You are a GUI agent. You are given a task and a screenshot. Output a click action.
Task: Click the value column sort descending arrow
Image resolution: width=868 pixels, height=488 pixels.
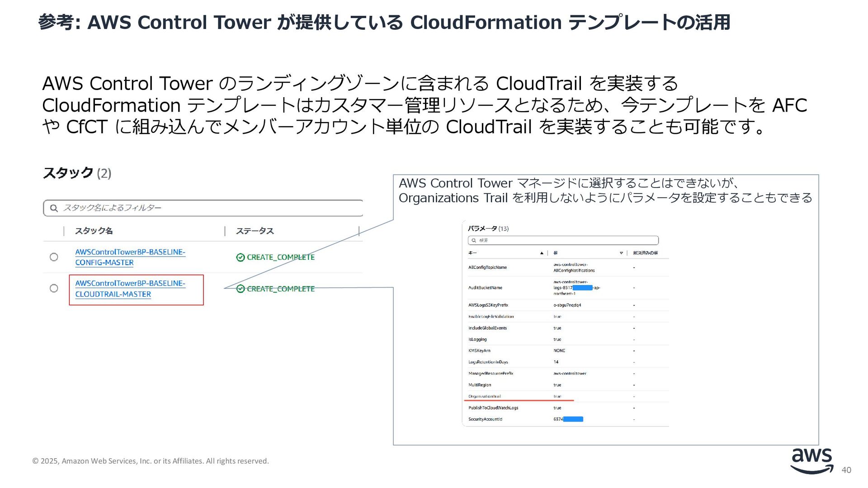(x=621, y=253)
